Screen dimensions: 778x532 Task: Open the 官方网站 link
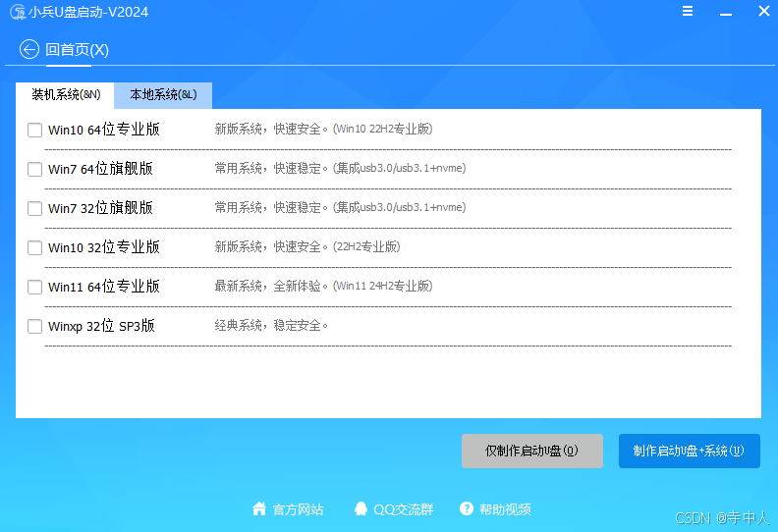298,509
